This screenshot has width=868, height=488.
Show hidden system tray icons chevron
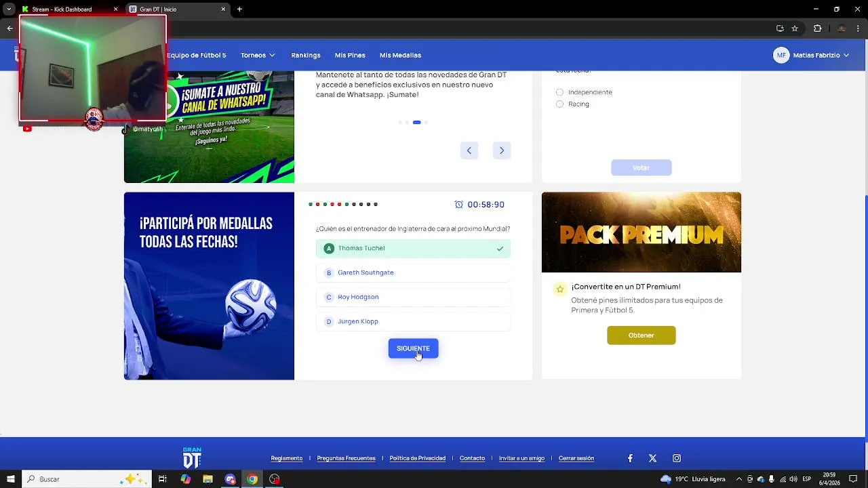[740, 479]
